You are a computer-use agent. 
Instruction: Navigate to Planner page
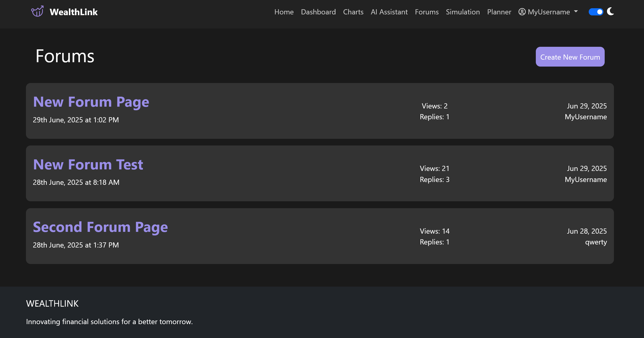pos(499,12)
